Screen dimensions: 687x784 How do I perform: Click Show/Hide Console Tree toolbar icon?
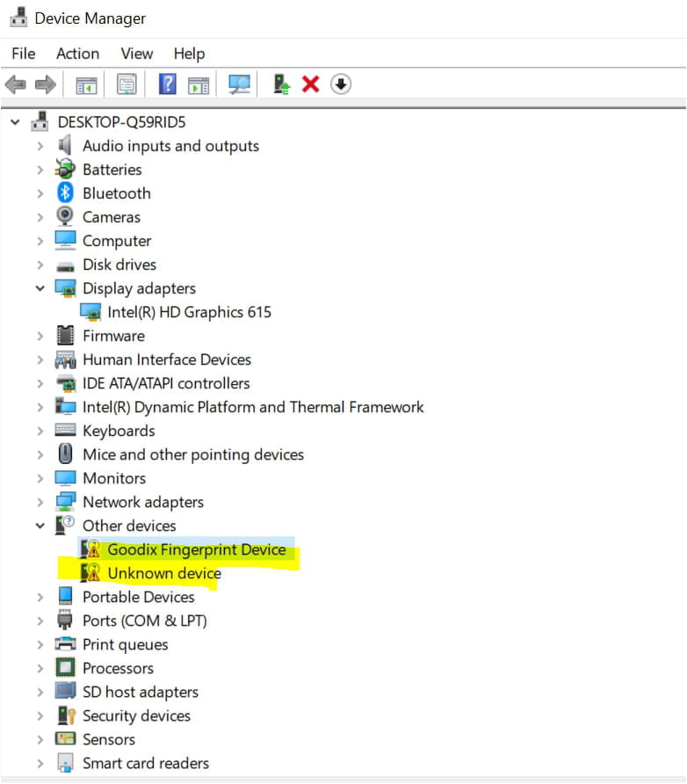(86, 84)
